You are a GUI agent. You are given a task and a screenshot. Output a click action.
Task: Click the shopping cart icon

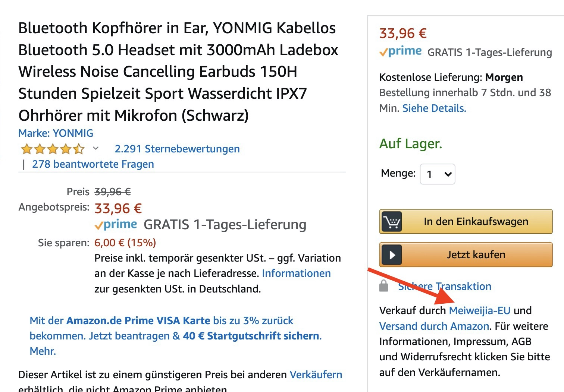tap(392, 222)
